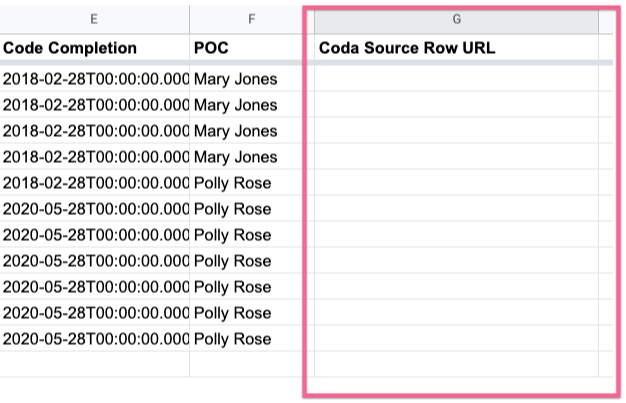Click the POC header cell
The height and width of the screenshot is (403, 626).
pos(252,48)
